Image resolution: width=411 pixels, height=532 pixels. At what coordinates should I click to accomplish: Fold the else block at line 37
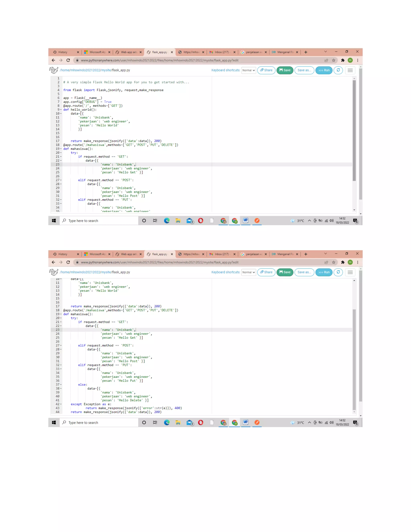point(61,385)
